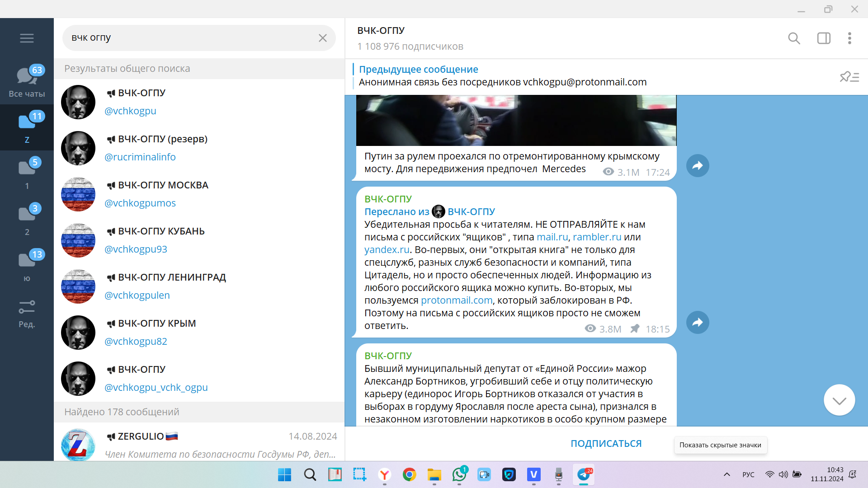Open File Explorer from taskbar

[x=434, y=474]
